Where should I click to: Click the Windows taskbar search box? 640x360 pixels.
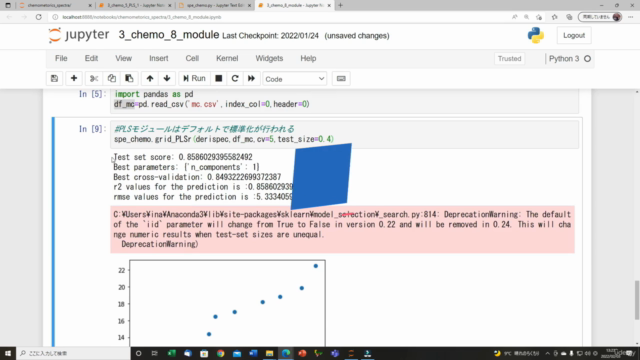tap(73, 353)
